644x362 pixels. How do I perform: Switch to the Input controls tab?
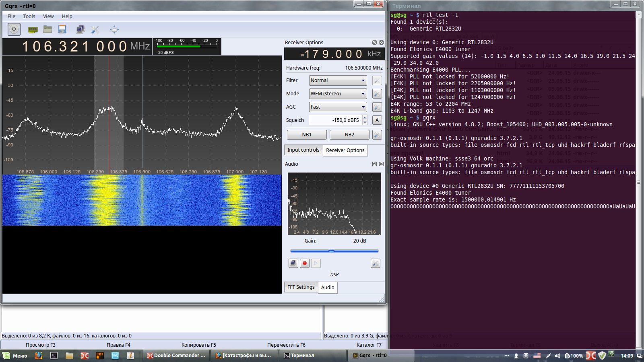pyautogui.click(x=303, y=150)
